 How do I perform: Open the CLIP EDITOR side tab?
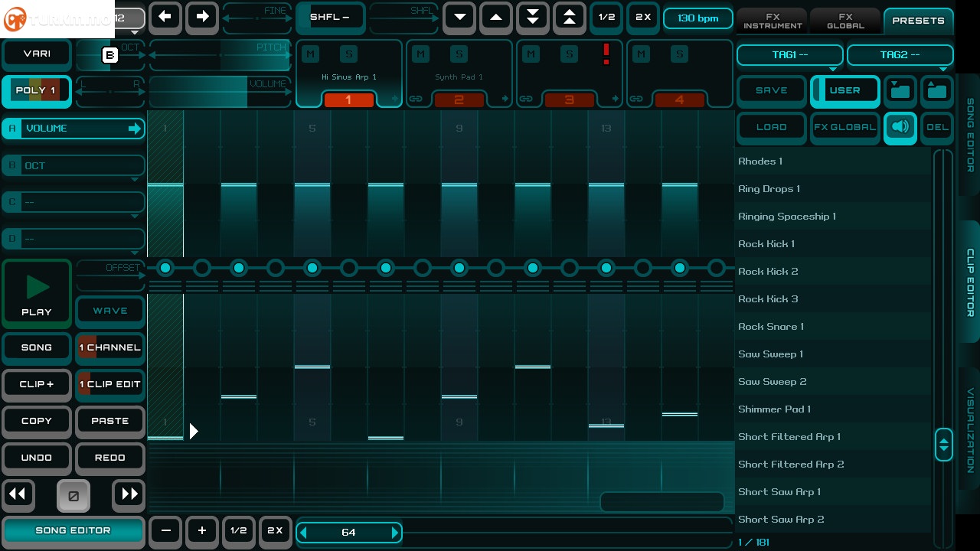(970, 282)
